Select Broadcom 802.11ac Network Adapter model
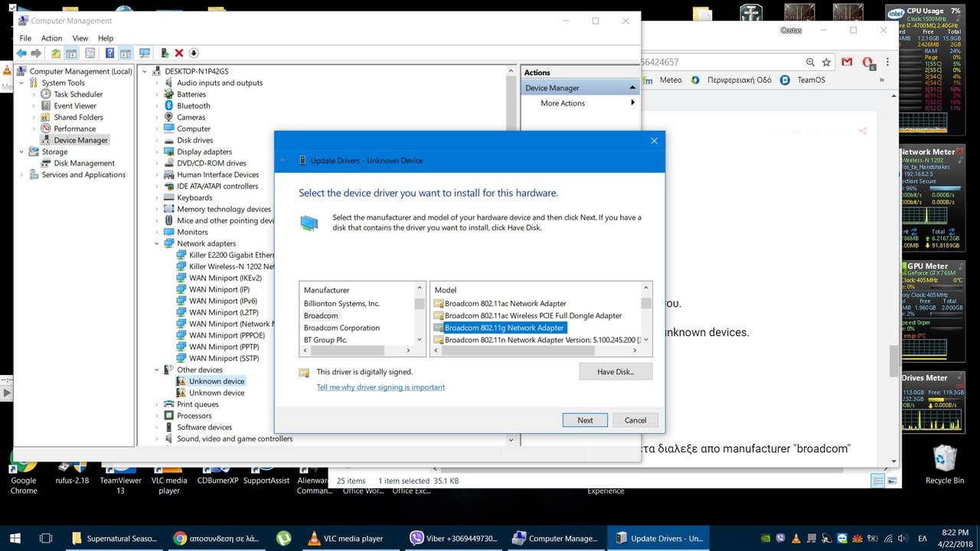 tap(505, 303)
